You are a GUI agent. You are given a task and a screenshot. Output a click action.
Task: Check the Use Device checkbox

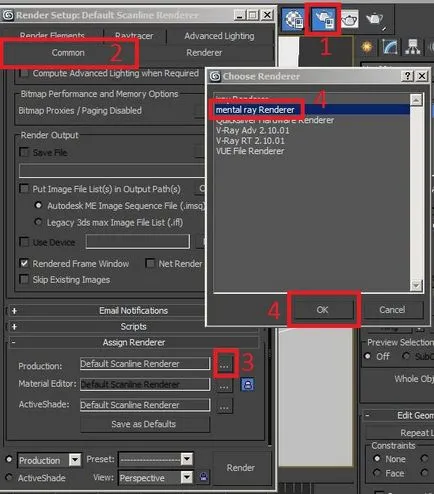[x=24, y=242]
